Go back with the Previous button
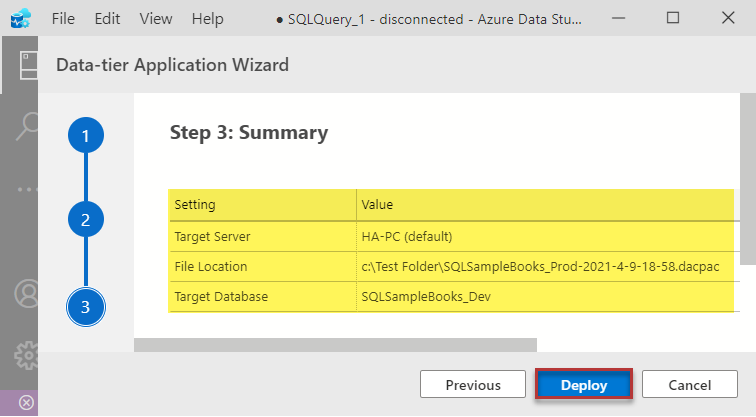The height and width of the screenshot is (417, 756). (x=473, y=385)
